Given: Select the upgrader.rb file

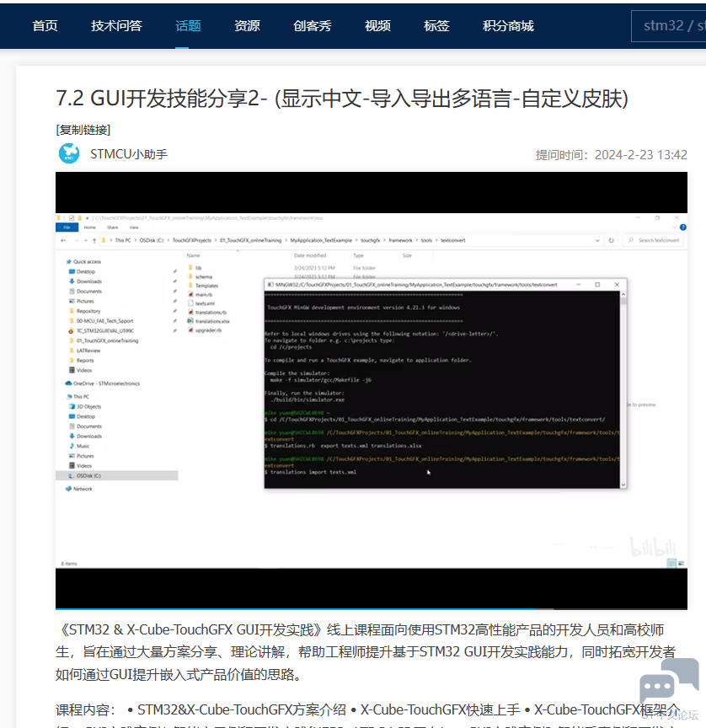Looking at the screenshot, I should 205,330.
